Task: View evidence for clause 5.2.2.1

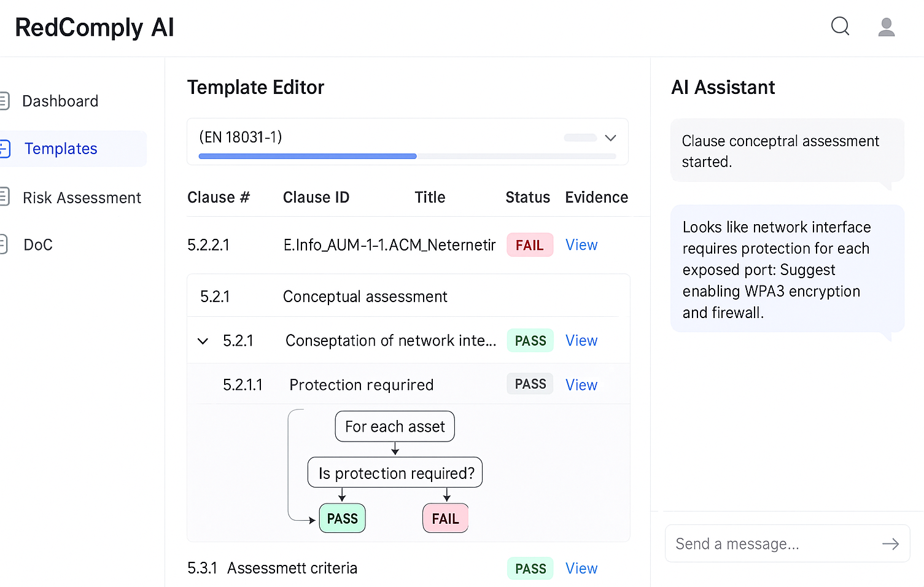Action: point(581,245)
